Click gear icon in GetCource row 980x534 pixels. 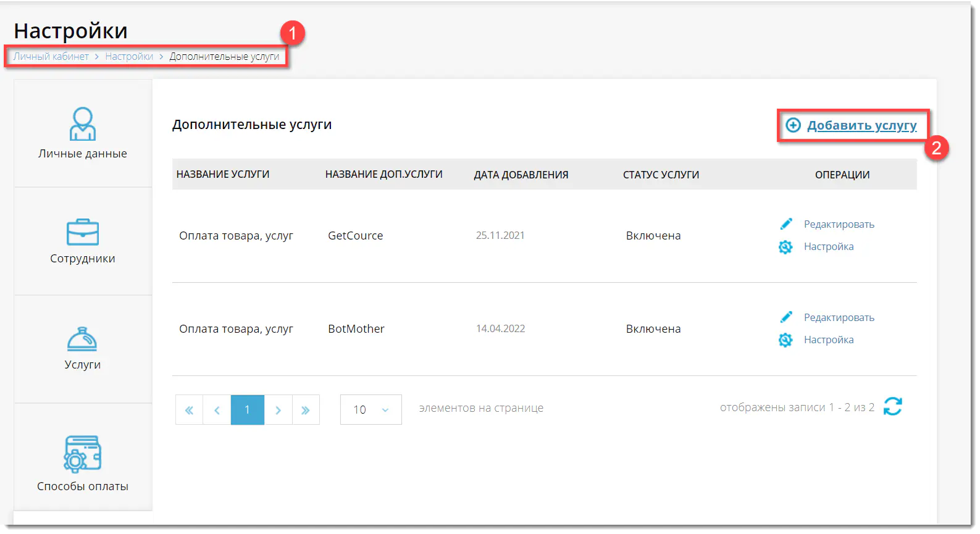(x=785, y=247)
